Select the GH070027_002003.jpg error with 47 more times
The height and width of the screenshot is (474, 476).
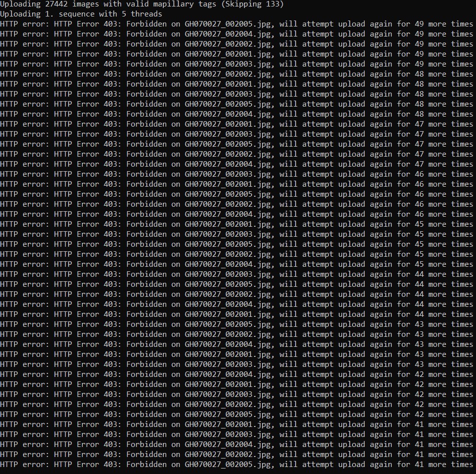[x=236, y=134]
